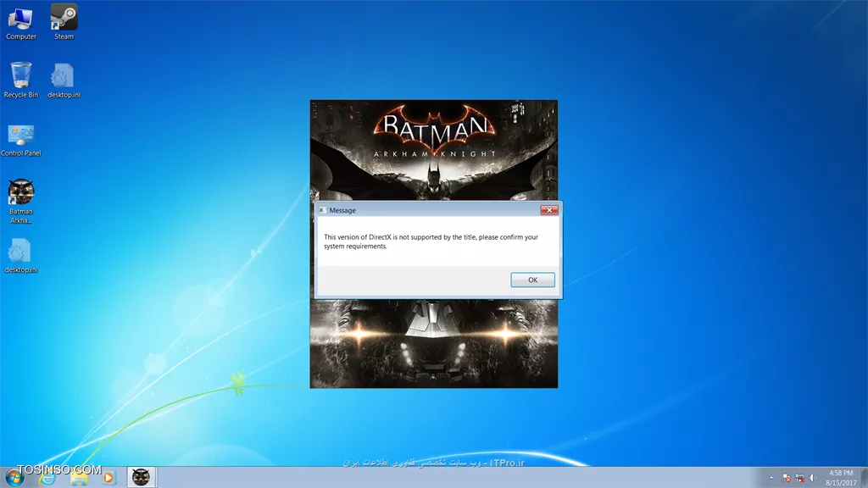Viewport: 868px width, 488px height.
Task: Click OK in the Message dialog
Action: point(532,280)
